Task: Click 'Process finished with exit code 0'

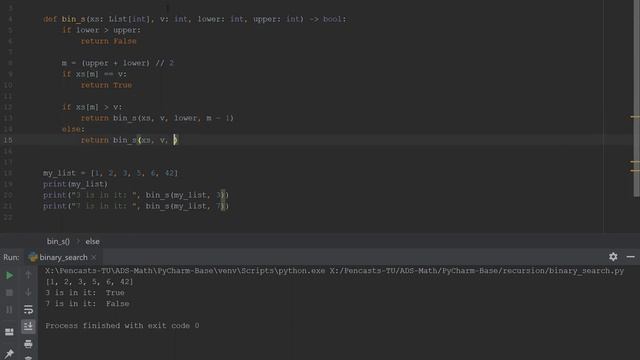Action: coord(122,326)
